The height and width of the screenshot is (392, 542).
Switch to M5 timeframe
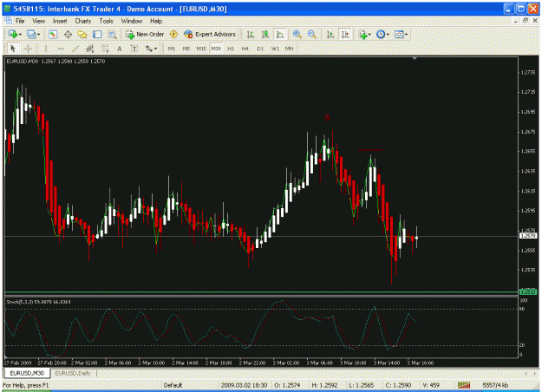(x=186, y=49)
